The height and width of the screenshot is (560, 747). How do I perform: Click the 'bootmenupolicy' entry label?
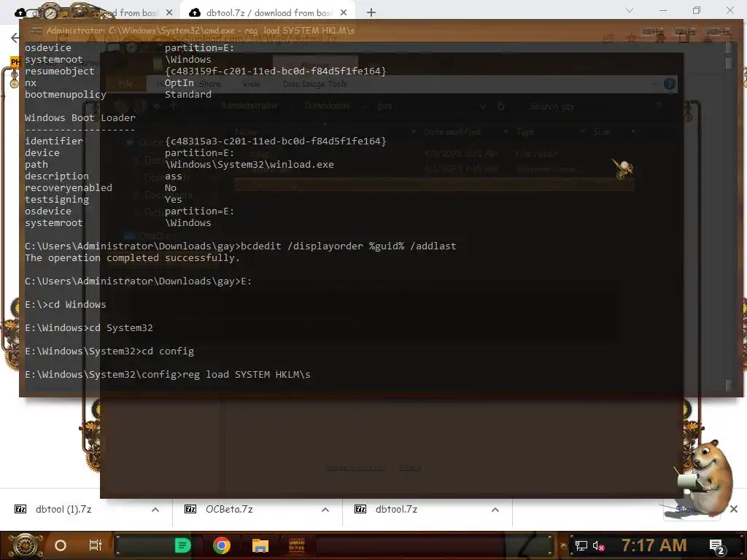click(x=65, y=94)
